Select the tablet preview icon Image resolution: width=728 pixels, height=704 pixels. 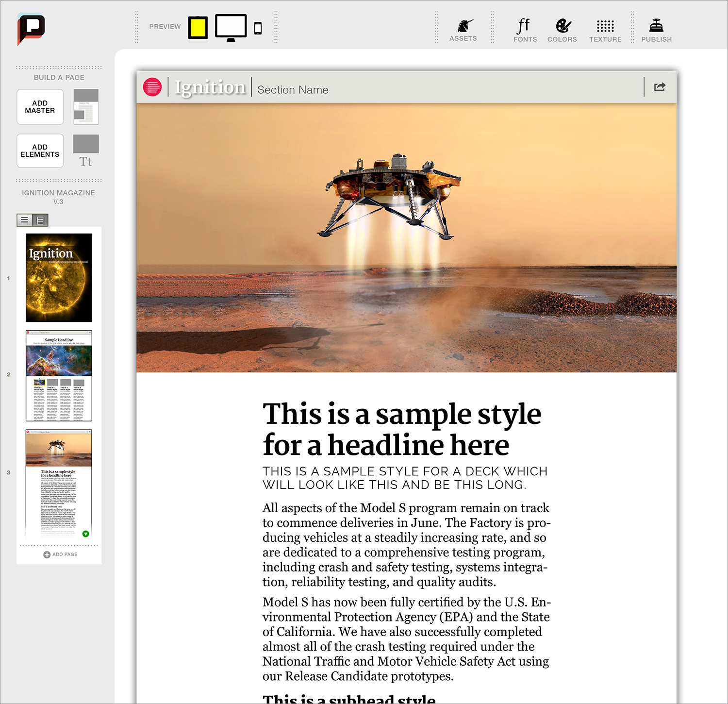[198, 27]
